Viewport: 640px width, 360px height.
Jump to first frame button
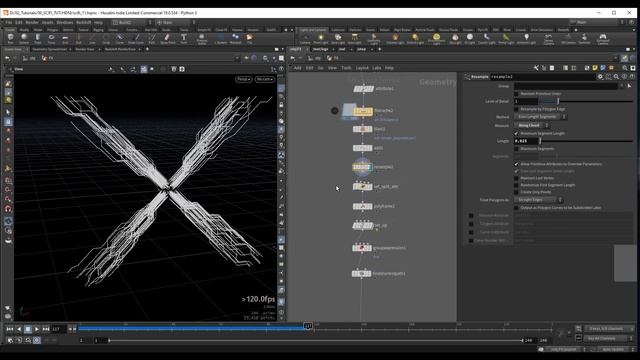10,329
